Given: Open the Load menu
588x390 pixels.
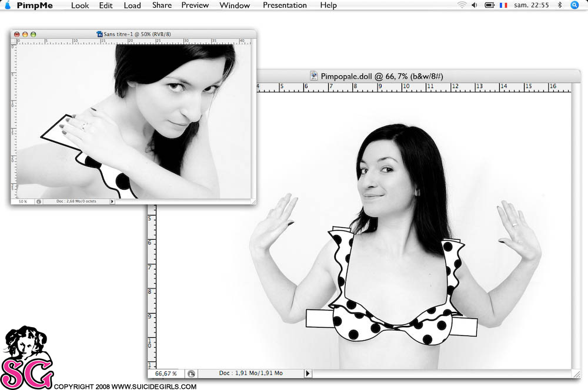Looking at the screenshot, I should [132, 6].
